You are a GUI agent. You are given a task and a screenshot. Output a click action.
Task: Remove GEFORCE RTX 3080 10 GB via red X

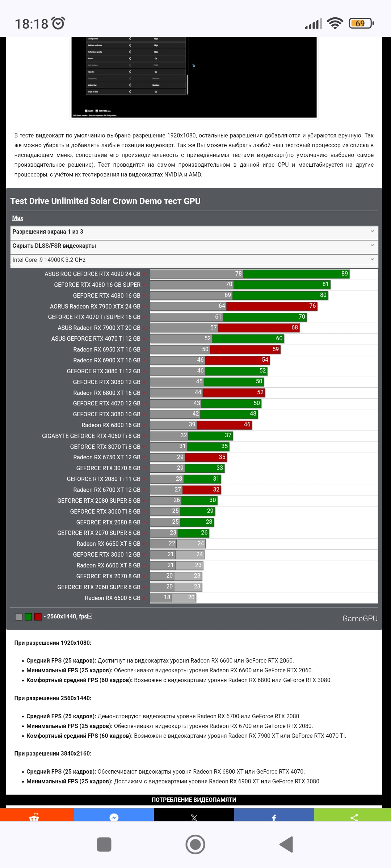point(144,414)
